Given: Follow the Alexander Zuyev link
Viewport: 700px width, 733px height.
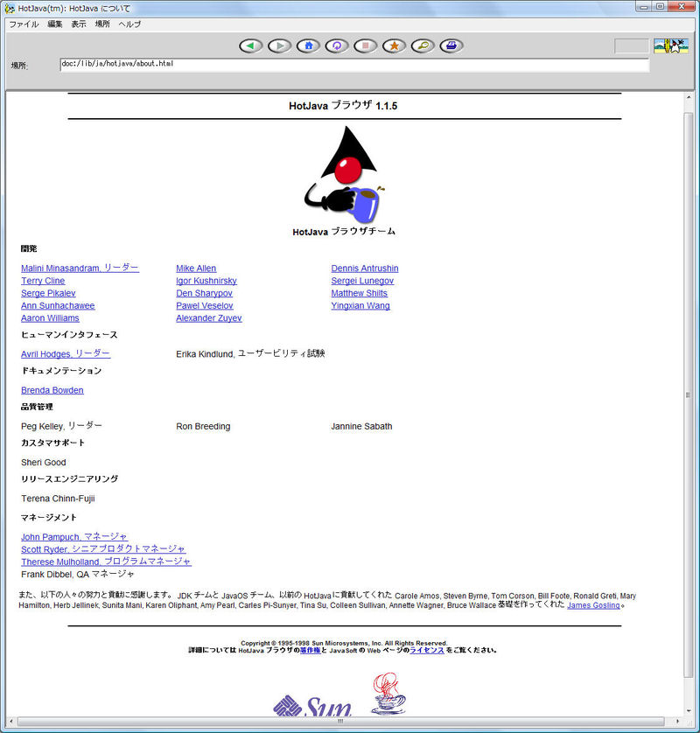Looking at the screenshot, I should (208, 318).
